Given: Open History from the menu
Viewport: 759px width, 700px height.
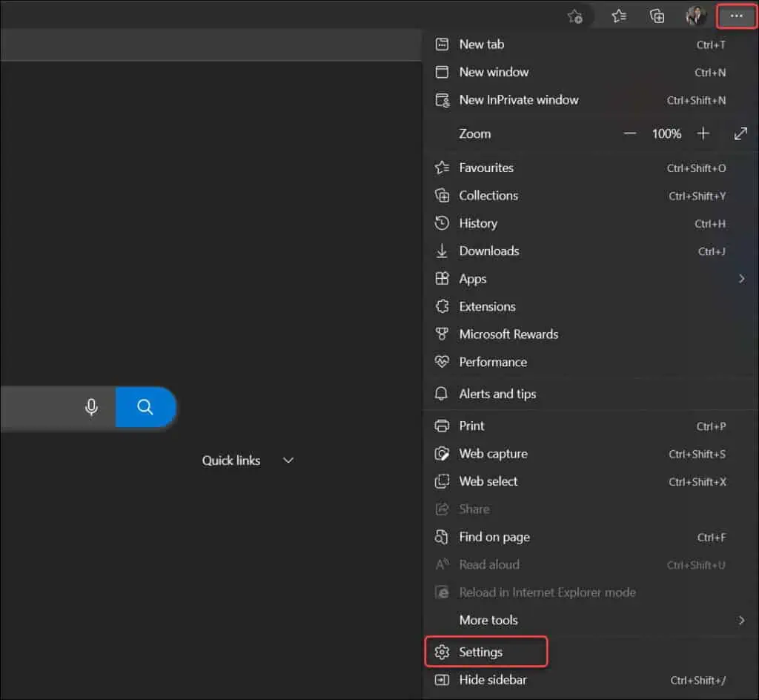Looking at the screenshot, I should click(x=591, y=223).
